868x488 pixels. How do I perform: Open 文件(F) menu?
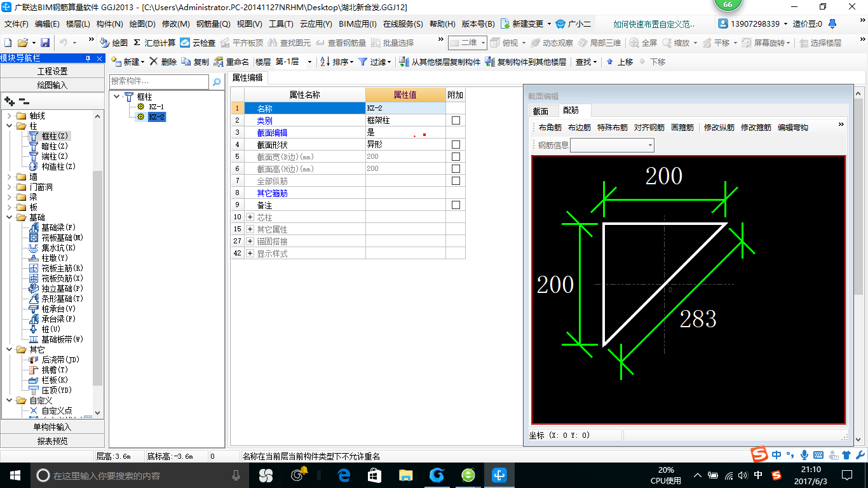(x=17, y=24)
